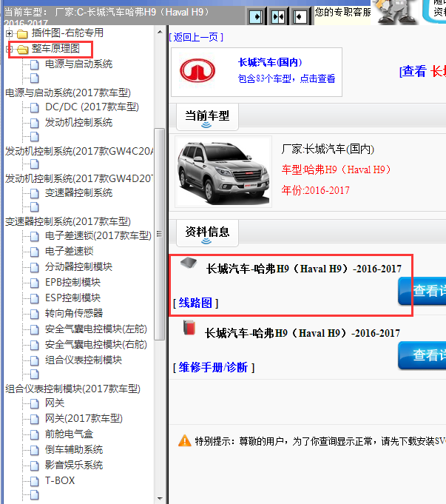Click the gray book icon of 线路图 entry
446x504 pixels.
pos(189,263)
